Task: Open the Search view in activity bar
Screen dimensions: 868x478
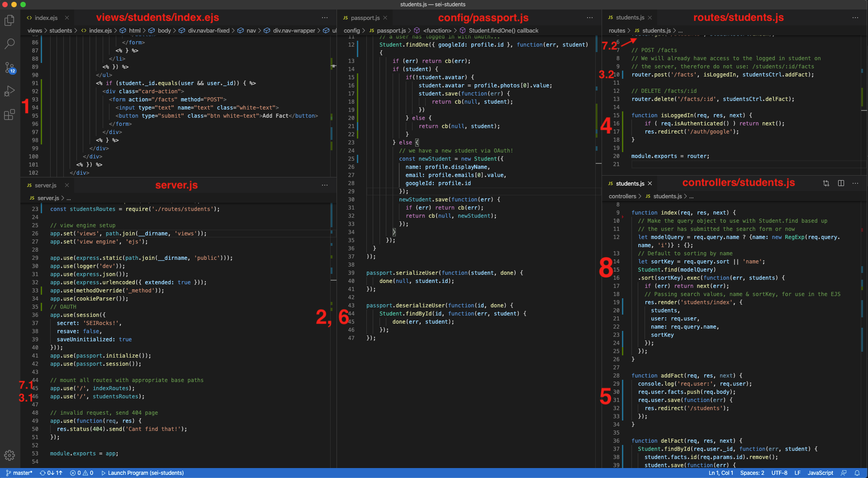Action: (9, 44)
